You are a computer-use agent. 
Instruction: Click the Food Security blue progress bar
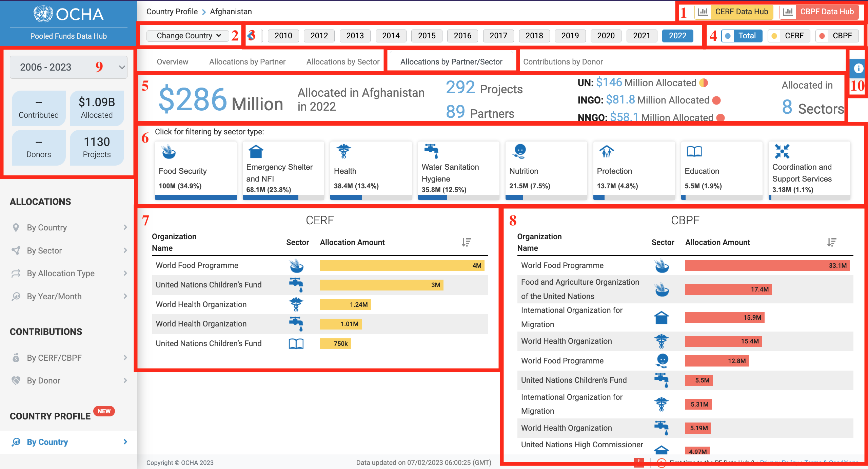coord(196,197)
